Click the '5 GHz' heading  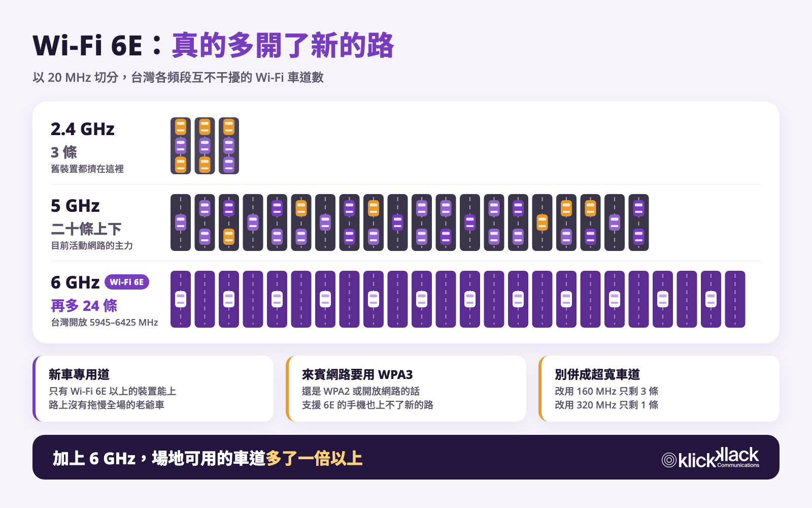point(75,206)
